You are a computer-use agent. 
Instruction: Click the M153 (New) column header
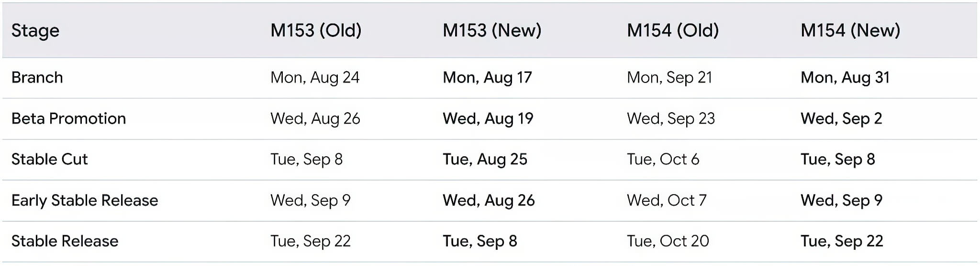pos(492,31)
